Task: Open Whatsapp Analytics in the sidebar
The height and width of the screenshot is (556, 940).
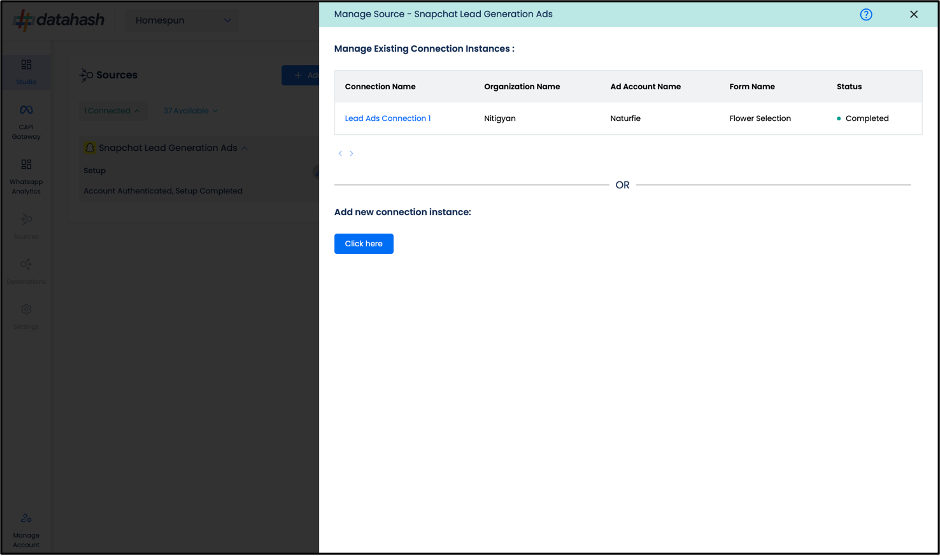Action: point(26,177)
